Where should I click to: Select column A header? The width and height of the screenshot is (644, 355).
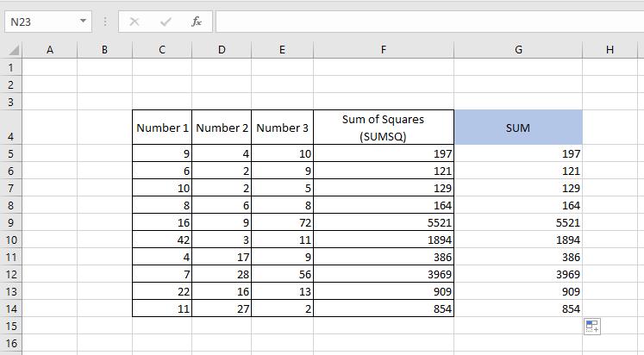pos(50,50)
